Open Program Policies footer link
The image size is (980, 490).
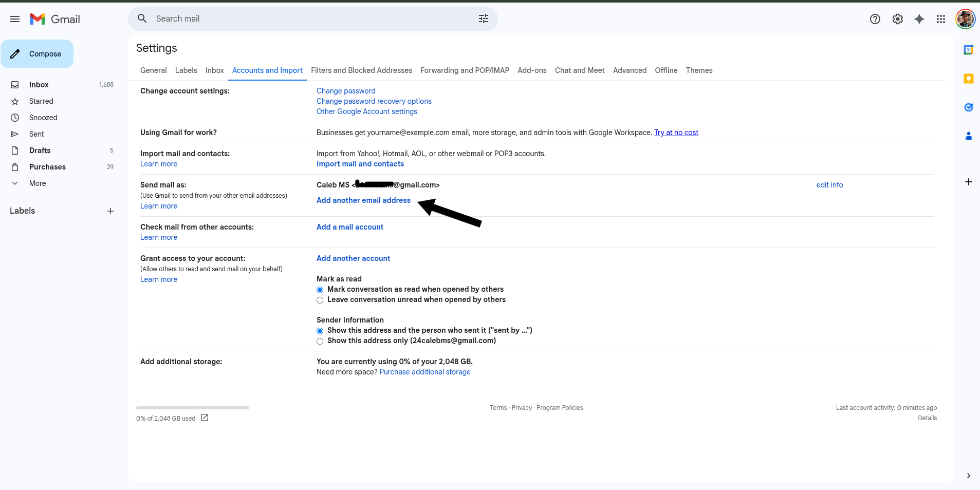pyautogui.click(x=560, y=408)
